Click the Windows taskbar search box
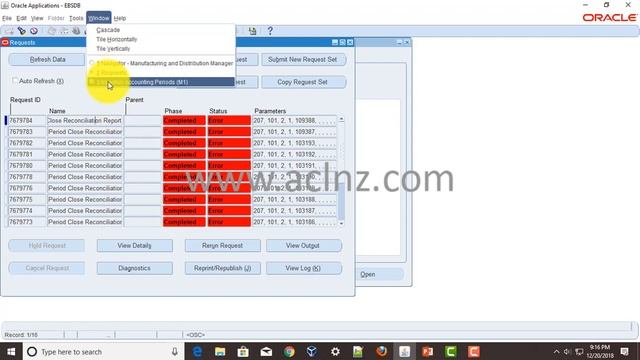 (103, 351)
